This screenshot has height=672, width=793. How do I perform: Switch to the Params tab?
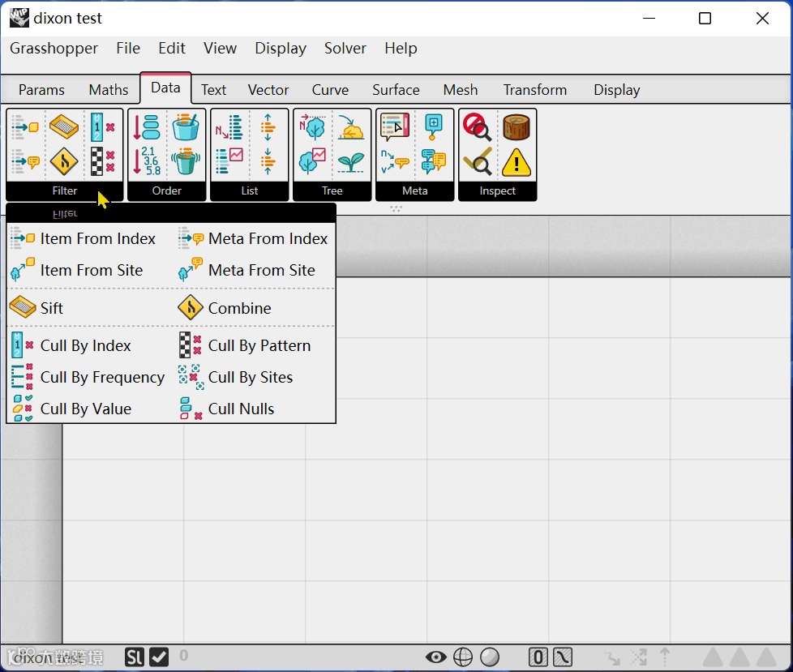[41, 90]
